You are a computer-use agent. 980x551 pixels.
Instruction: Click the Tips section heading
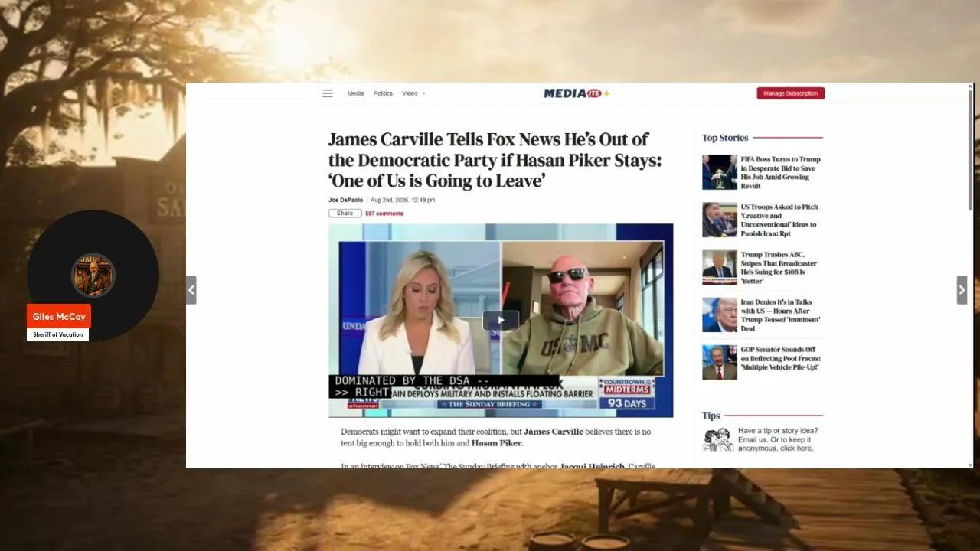(x=711, y=416)
